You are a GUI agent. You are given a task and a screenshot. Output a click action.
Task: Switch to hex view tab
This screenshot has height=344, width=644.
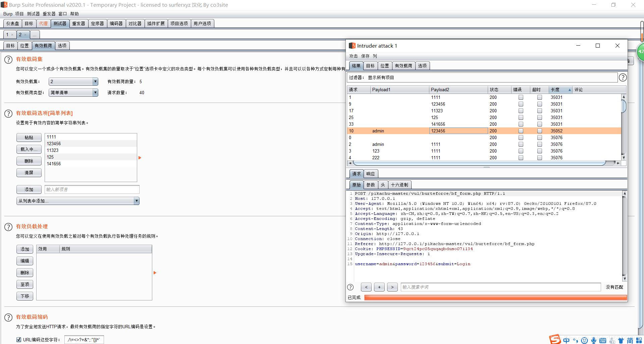(x=399, y=185)
